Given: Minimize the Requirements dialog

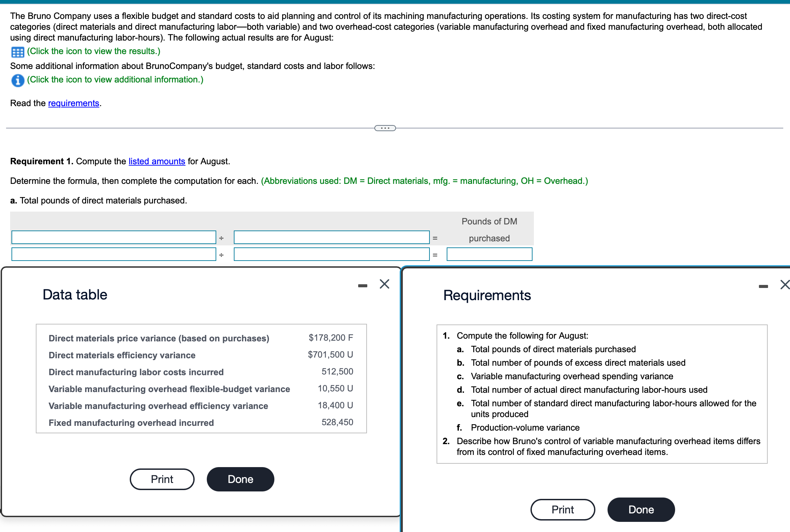Looking at the screenshot, I should click(x=763, y=287).
